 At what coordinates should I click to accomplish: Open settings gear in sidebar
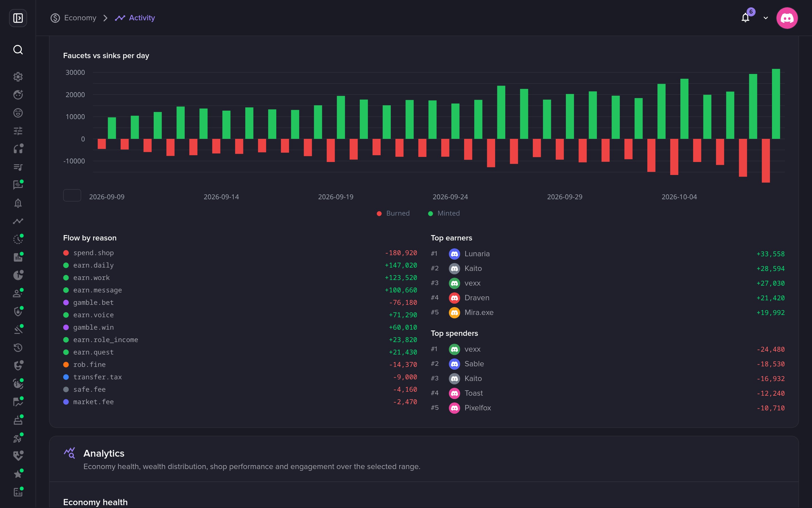tap(18, 76)
